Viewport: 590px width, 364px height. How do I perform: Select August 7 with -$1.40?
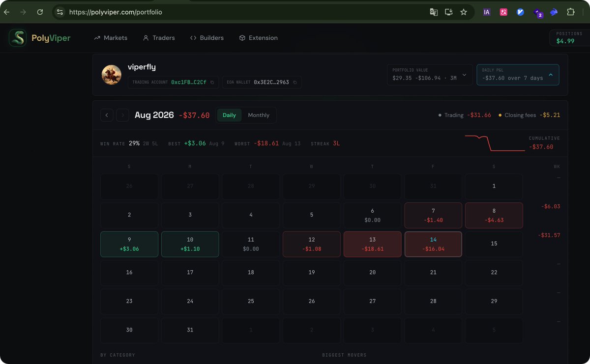pos(433,215)
